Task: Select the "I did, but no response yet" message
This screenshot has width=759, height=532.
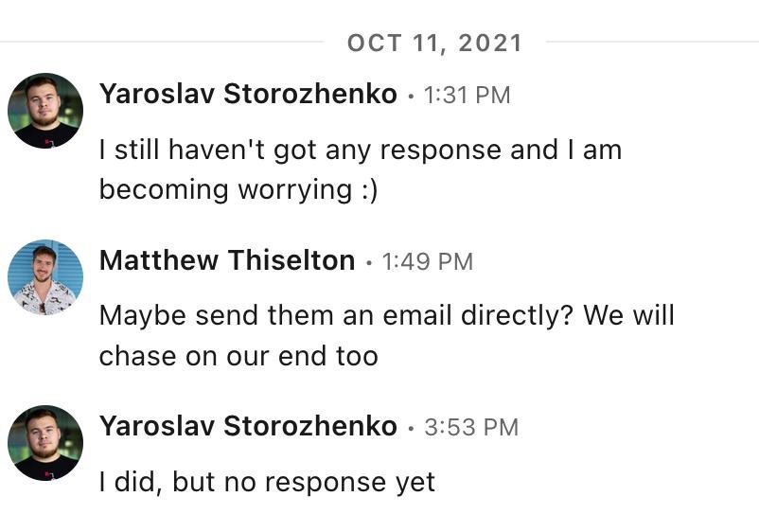Action: (x=267, y=482)
